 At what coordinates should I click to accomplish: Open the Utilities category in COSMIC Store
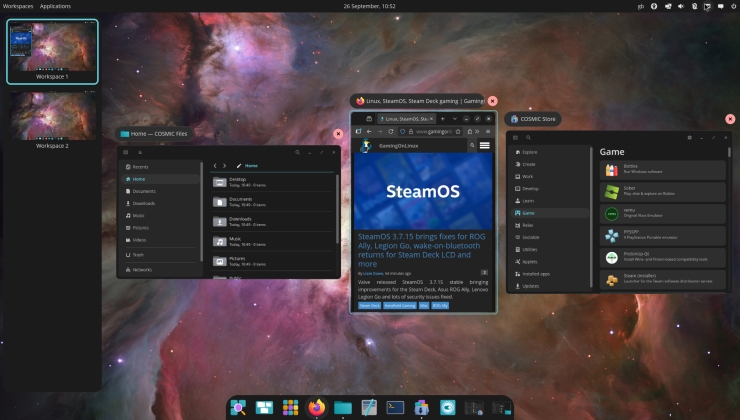(x=530, y=249)
